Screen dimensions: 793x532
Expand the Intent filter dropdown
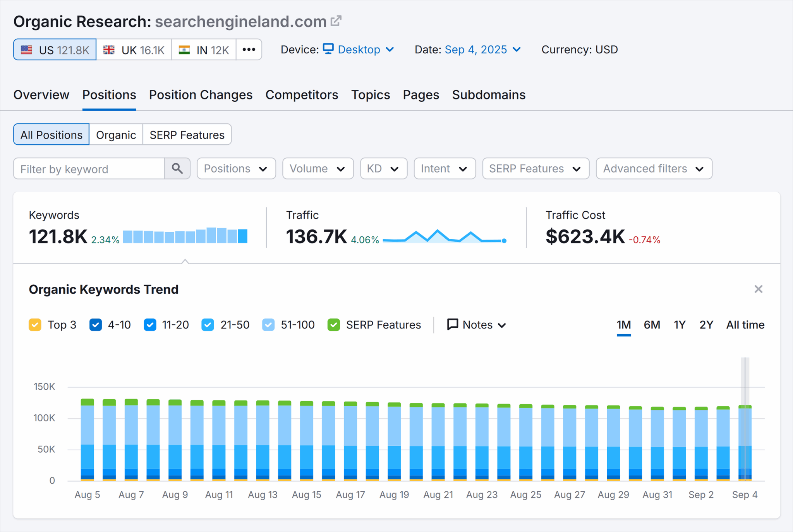tap(444, 169)
